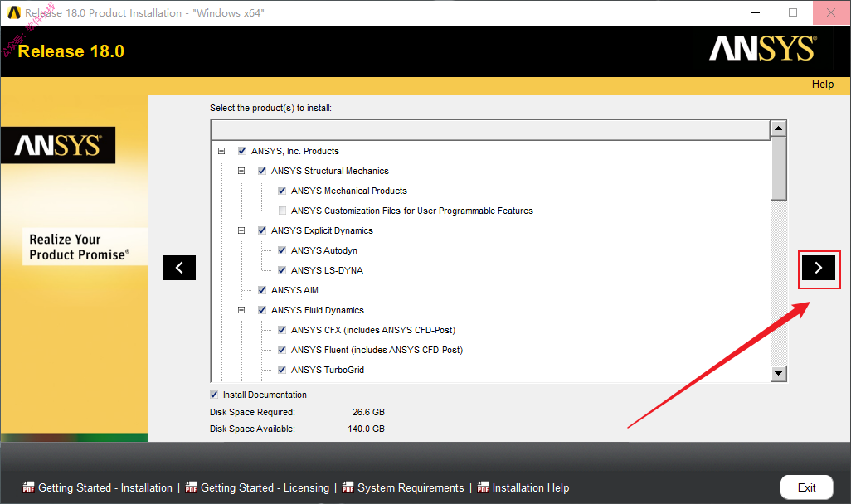Click the previous arrow button
This screenshot has height=504, width=851.
[179, 268]
